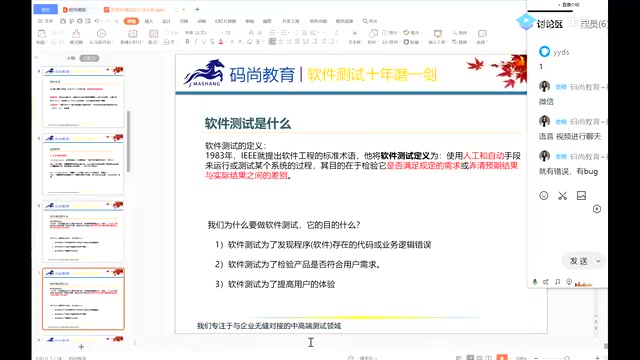
Task: Click the undo arrow icon
Action: pyautogui.click(x=97, y=21)
